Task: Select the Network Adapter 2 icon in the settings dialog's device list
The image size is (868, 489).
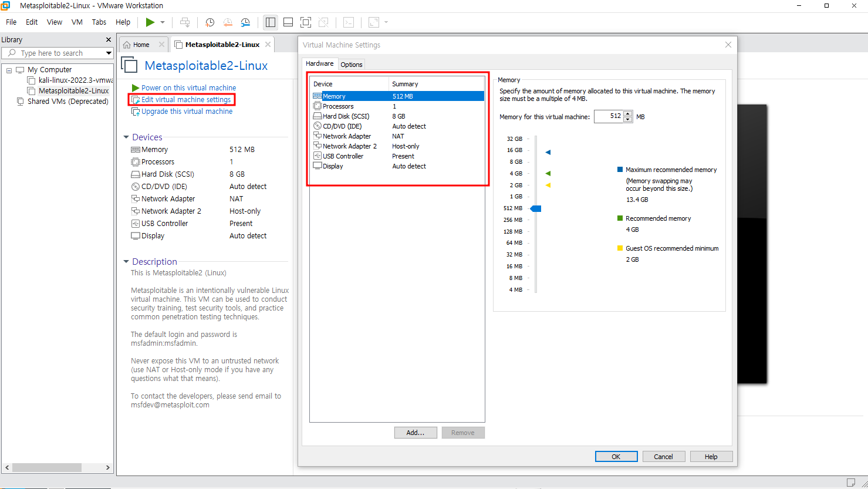Action: point(318,146)
